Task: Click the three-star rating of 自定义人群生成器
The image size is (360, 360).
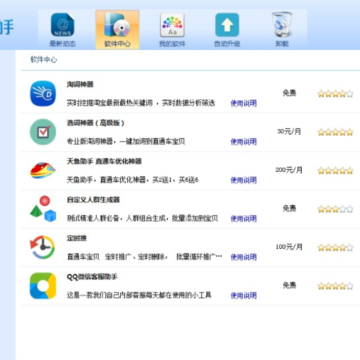Action: (335, 209)
